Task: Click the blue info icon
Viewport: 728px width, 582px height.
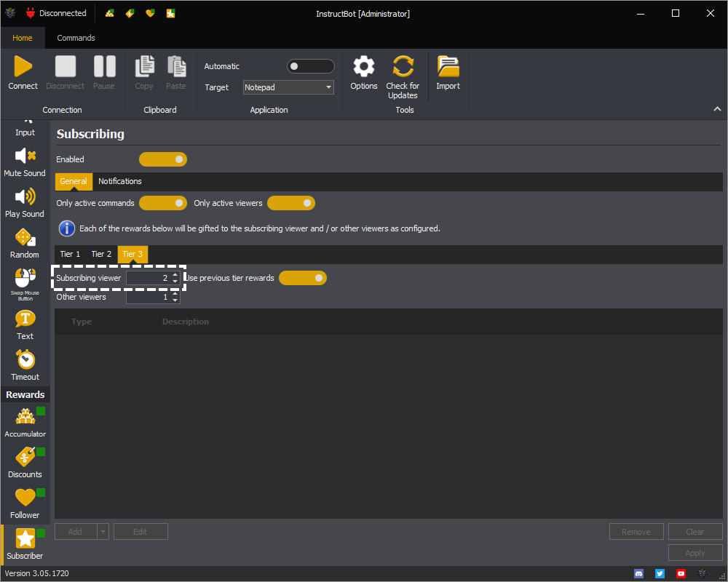Action: [67, 228]
